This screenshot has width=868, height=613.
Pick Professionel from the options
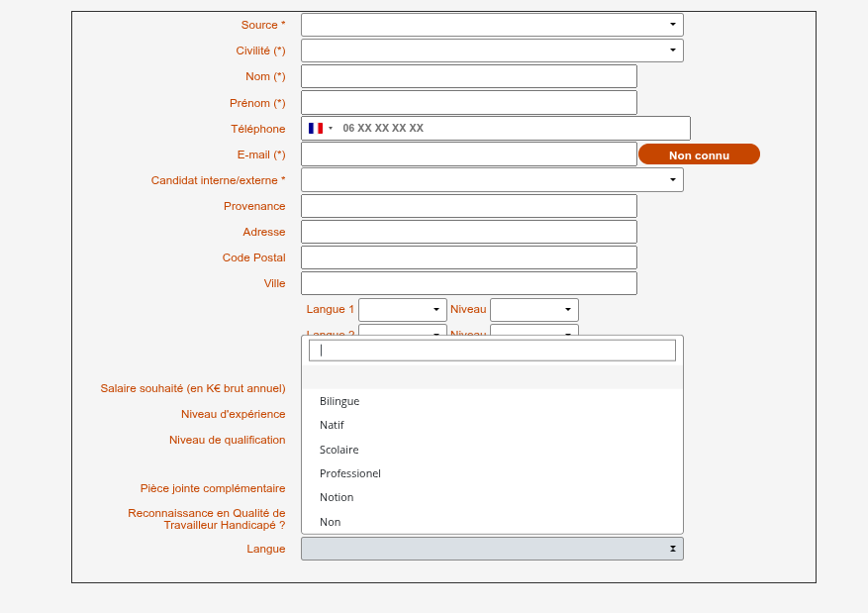pyautogui.click(x=349, y=473)
